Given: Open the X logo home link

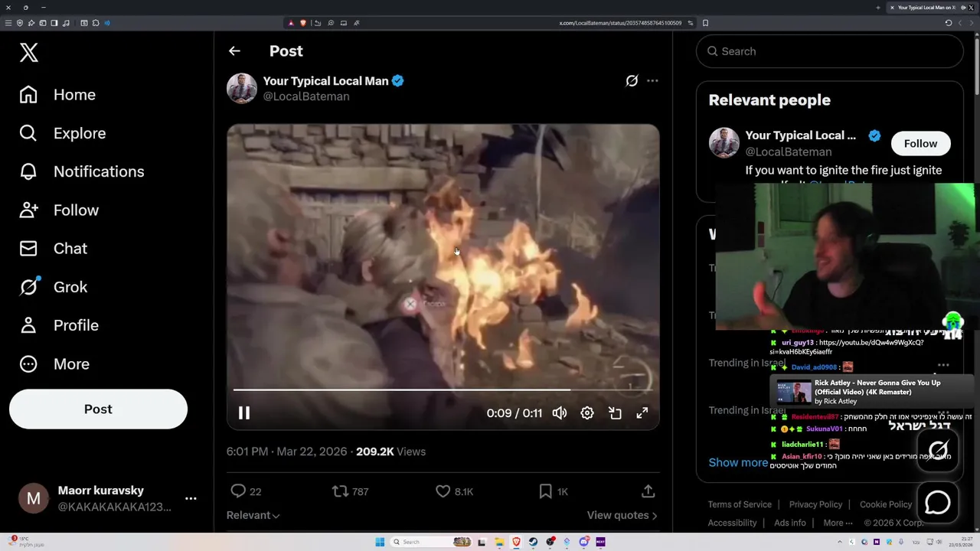Looking at the screenshot, I should (x=29, y=52).
